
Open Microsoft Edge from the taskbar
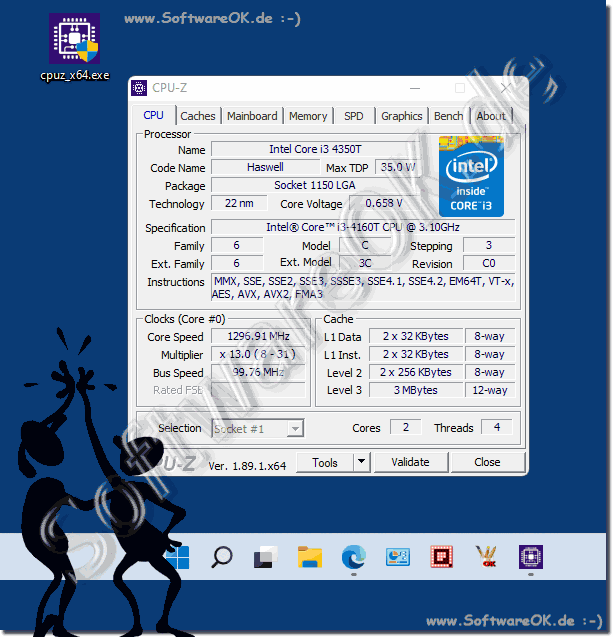pos(354,557)
